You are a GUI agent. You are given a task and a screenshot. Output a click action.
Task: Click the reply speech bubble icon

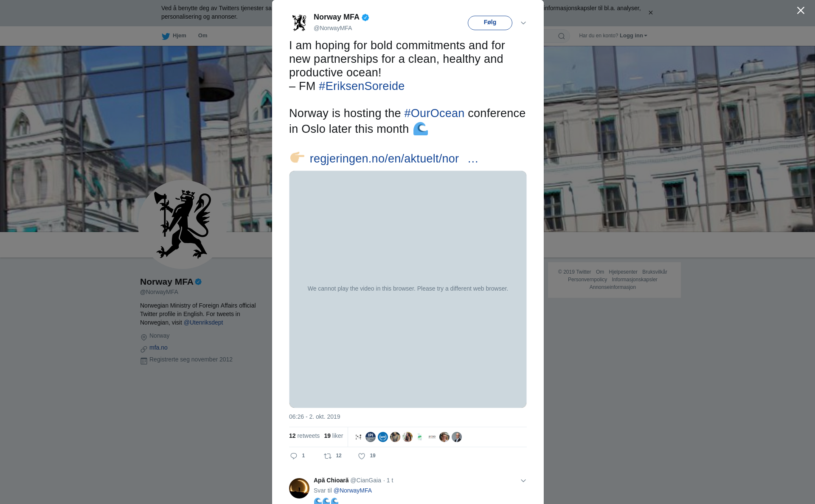click(x=294, y=456)
